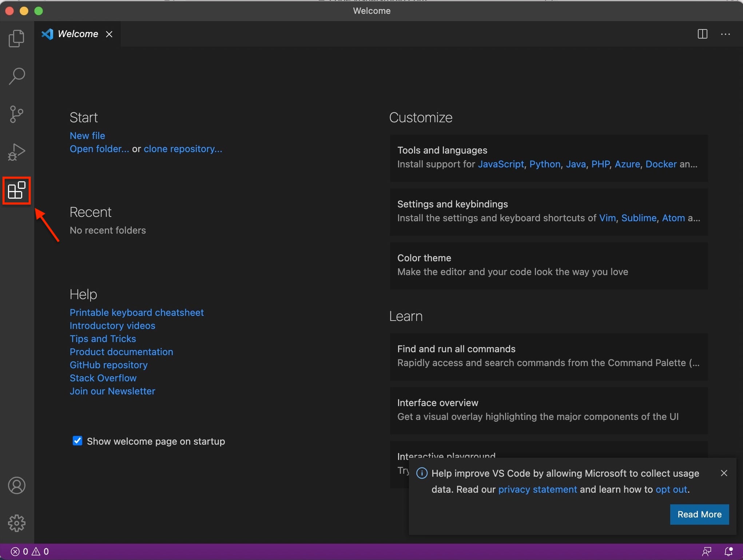Click the clone repository... link
Image resolution: width=743 pixels, height=560 pixels.
[x=183, y=149]
